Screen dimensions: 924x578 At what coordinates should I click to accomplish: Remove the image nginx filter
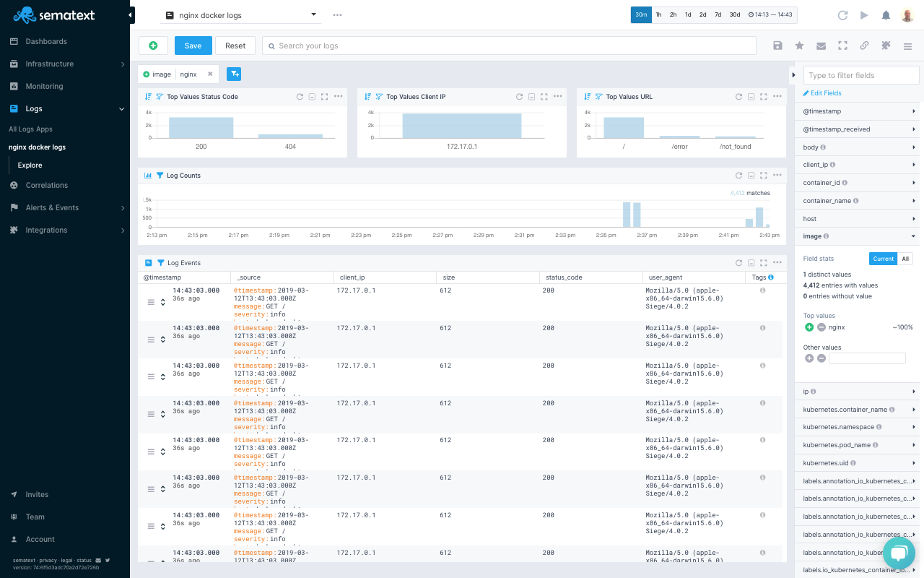pos(210,74)
